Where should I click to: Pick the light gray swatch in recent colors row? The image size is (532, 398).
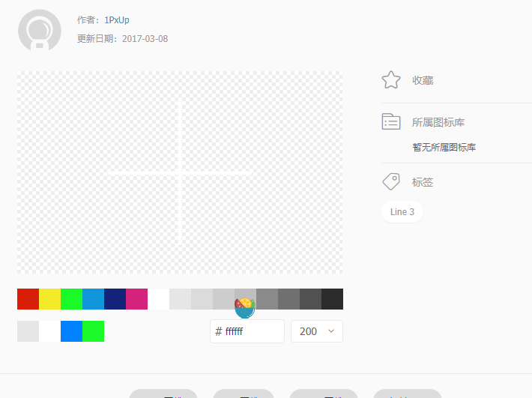point(28,331)
